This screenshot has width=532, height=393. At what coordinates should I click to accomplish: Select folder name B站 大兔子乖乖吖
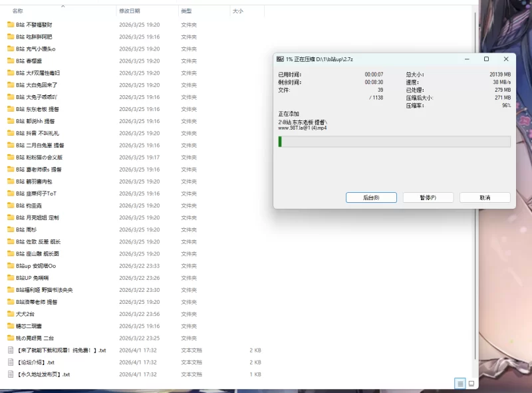pyautogui.click(x=37, y=97)
